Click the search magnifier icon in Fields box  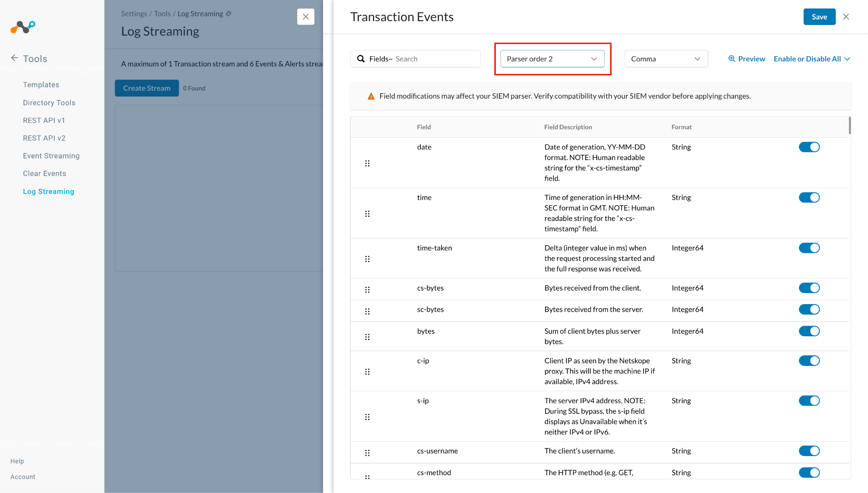click(x=361, y=59)
